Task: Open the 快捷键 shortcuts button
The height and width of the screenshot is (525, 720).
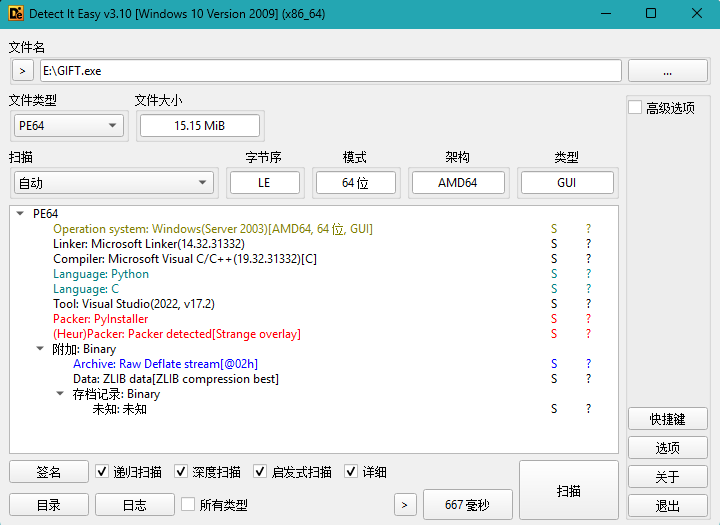Action: click(x=668, y=419)
